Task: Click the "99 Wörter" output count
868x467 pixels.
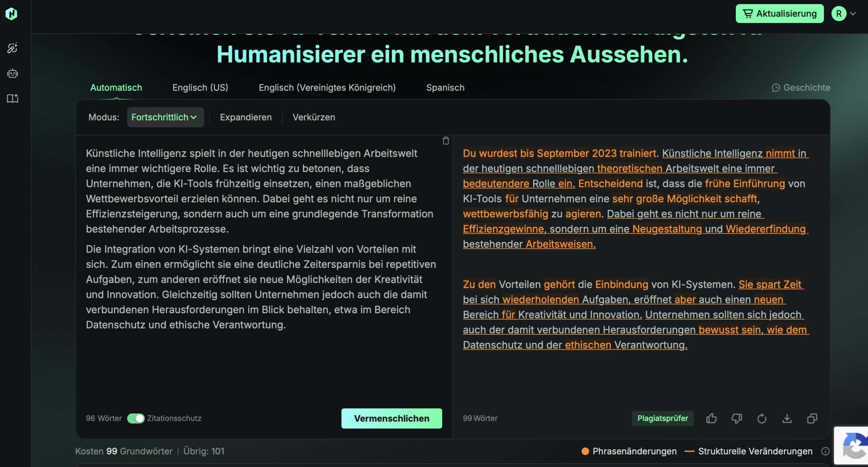Action: point(480,418)
